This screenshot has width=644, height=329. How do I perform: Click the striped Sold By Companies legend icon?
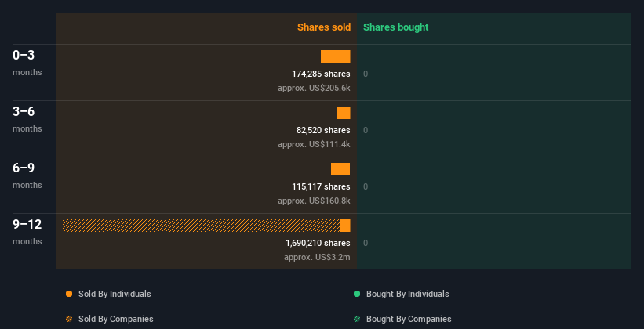pos(69,319)
